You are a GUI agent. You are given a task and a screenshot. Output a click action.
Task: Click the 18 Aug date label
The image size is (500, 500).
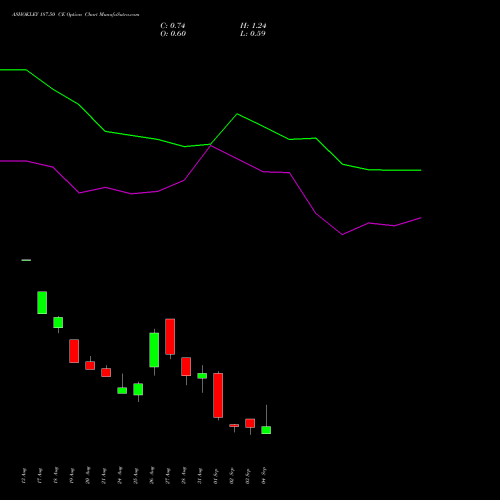[x=56, y=476]
